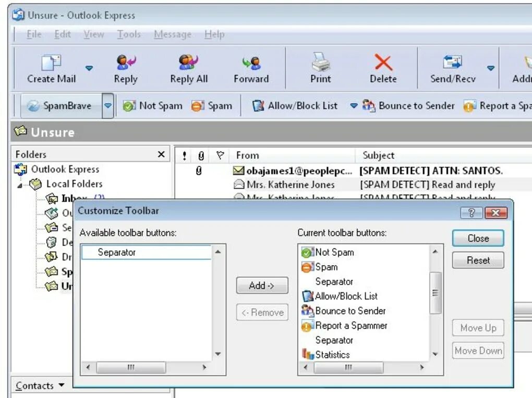Click the Report a Spammer toolbar icon

click(x=469, y=106)
